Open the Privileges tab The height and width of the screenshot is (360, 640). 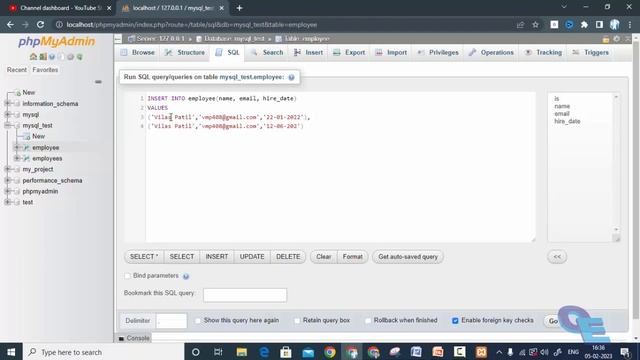[x=438, y=53]
